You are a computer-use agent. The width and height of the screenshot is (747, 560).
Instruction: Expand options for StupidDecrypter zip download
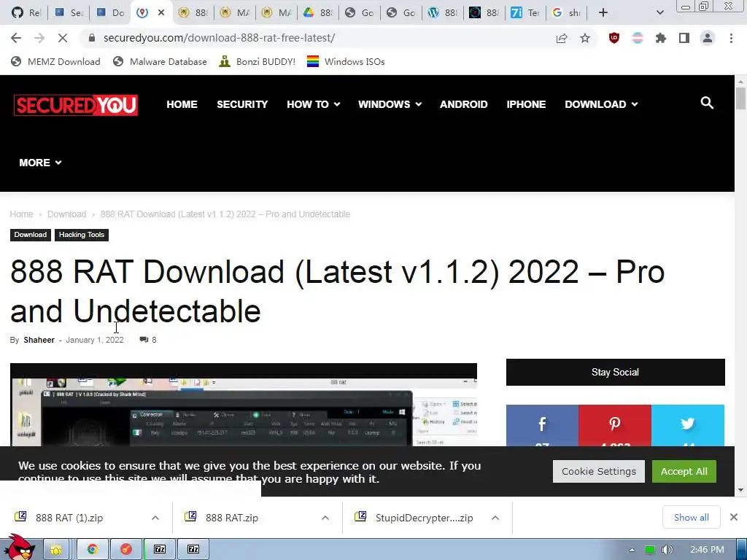495,518
